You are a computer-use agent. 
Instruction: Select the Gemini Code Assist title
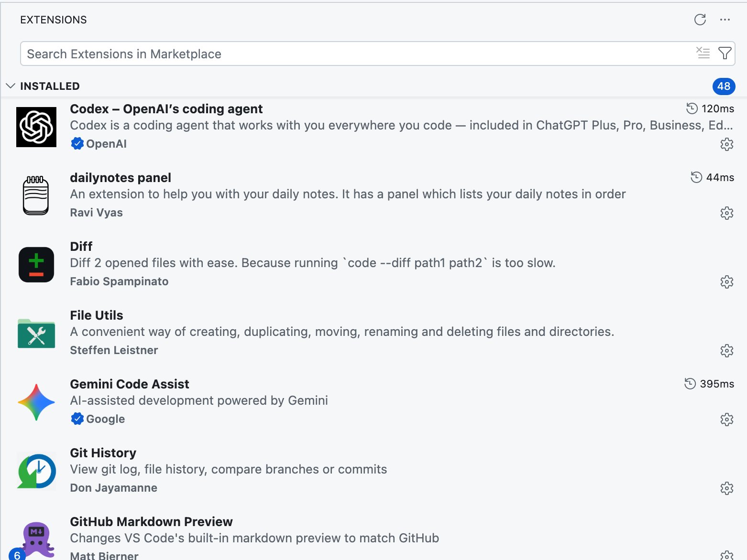point(130,384)
